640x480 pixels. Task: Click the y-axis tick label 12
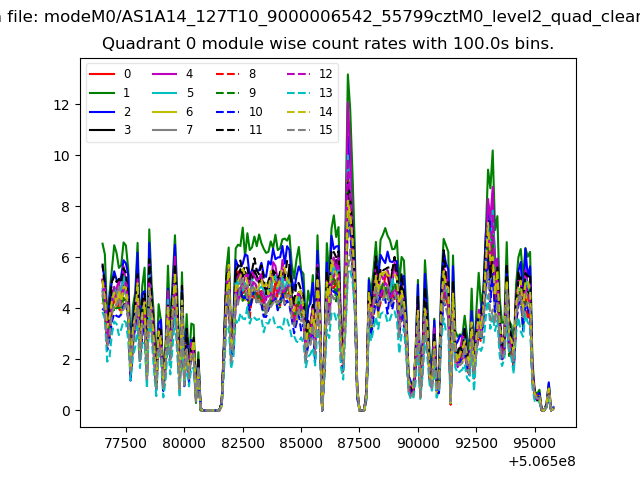point(61,105)
